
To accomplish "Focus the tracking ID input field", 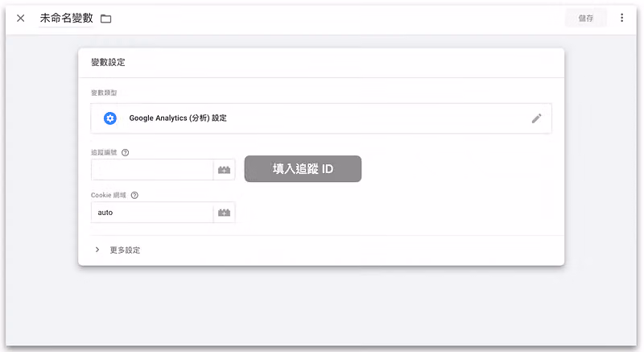I will point(152,170).
